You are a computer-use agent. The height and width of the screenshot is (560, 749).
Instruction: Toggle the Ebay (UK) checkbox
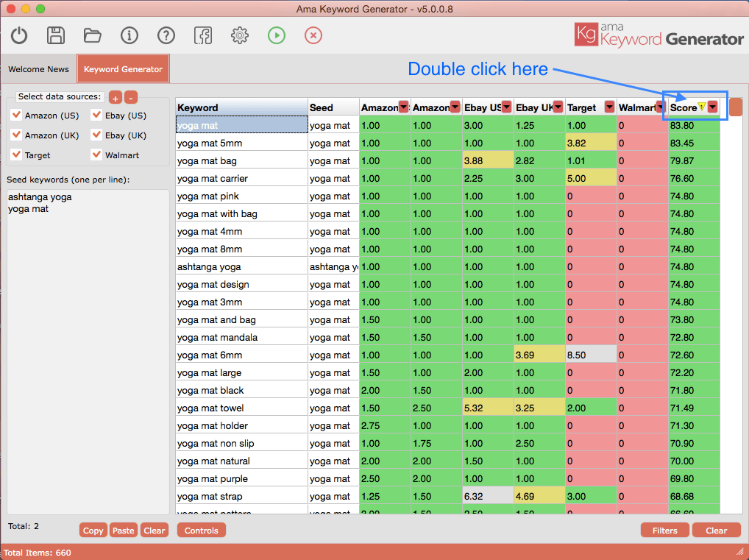96,135
